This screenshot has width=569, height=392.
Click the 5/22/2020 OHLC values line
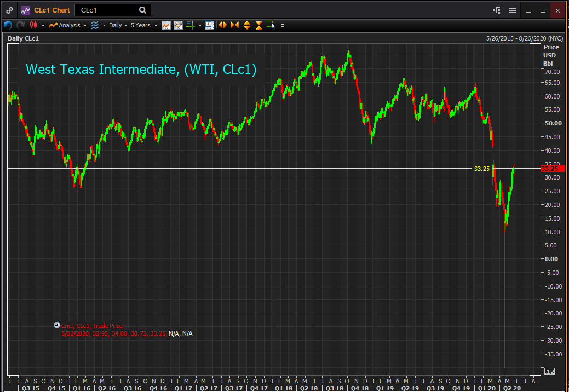[127, 333]
